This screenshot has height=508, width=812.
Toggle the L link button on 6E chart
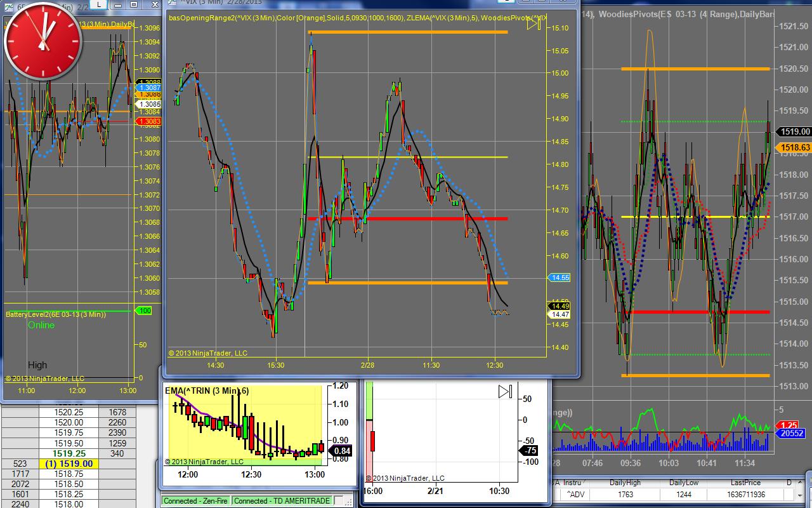coord(99,4)
